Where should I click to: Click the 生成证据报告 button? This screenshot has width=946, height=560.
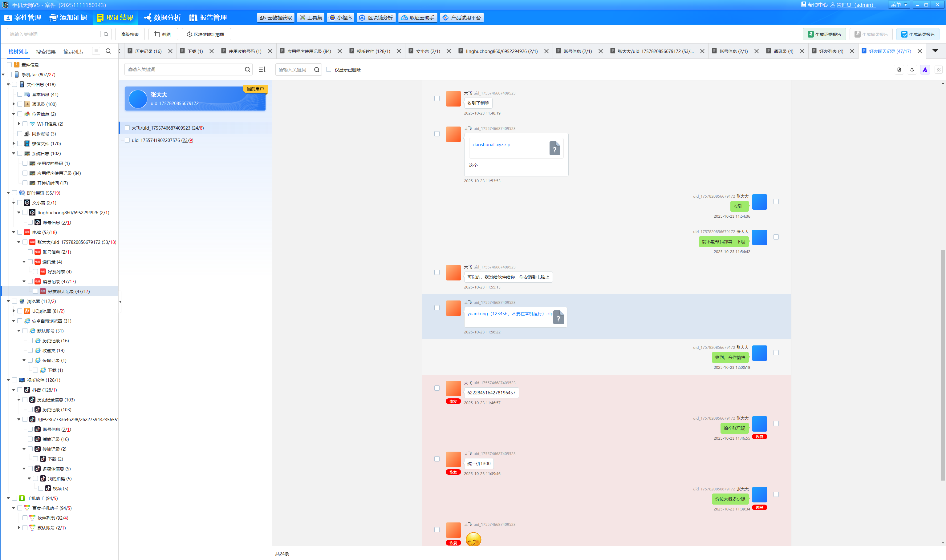pyautogui.click(x=824, y=34)
